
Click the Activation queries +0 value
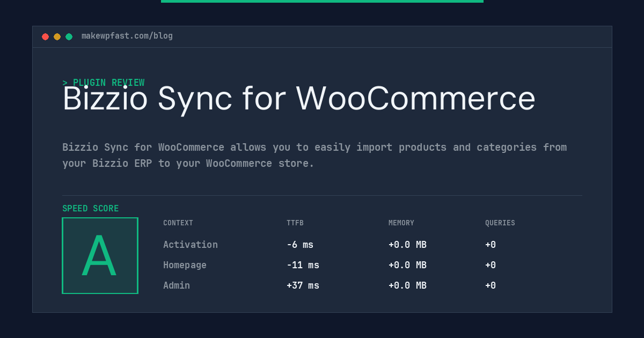491,245
